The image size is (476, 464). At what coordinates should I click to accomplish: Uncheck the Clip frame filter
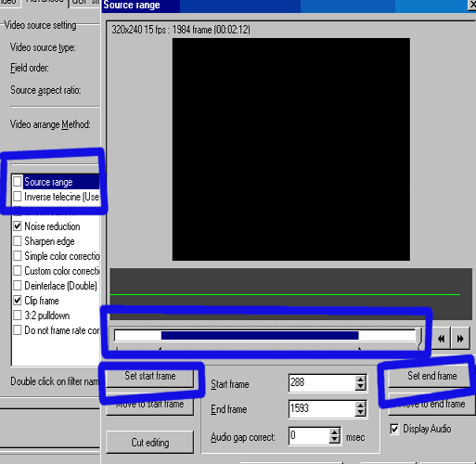18,301
